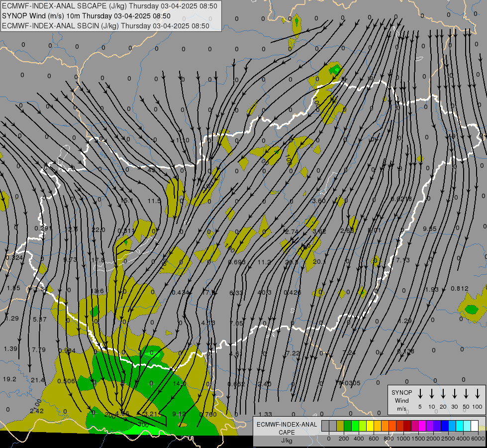Pick the pure blue swatch in the CAPE legend
The image size is (487, 448).
coord(444,426)
